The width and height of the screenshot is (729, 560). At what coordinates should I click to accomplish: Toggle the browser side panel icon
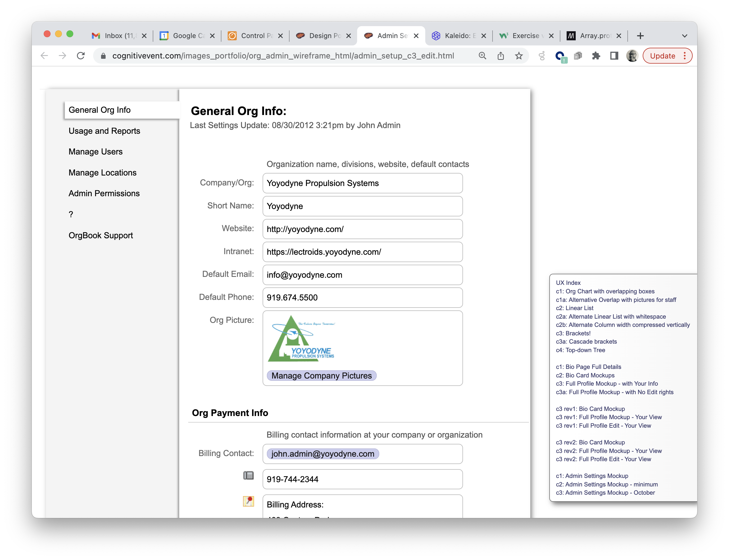[x=614, y=56]
